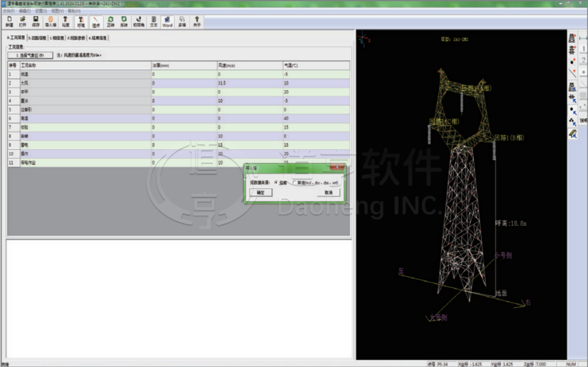Click the 反转 reverse rotate toolbar icon
This screenshot has width=588, height=367.
[124, 21]
